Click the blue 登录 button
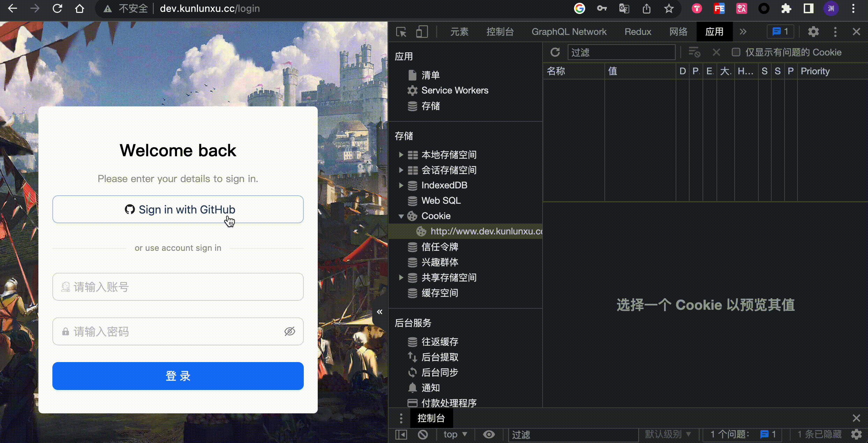 click(178, 376)
